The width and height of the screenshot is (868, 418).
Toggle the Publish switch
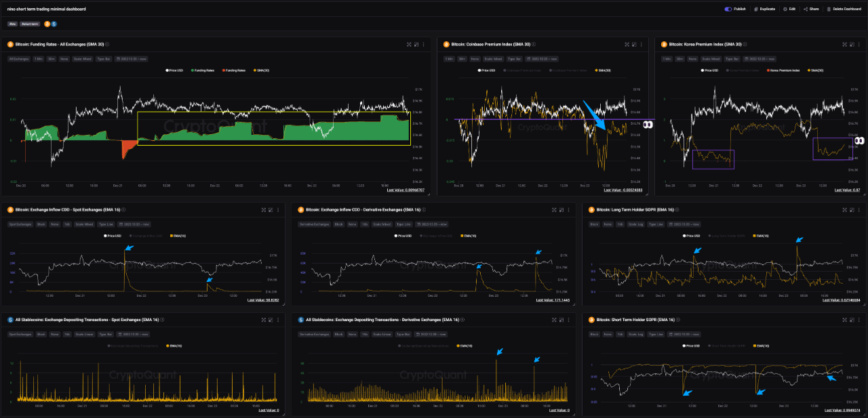point(729,9)
